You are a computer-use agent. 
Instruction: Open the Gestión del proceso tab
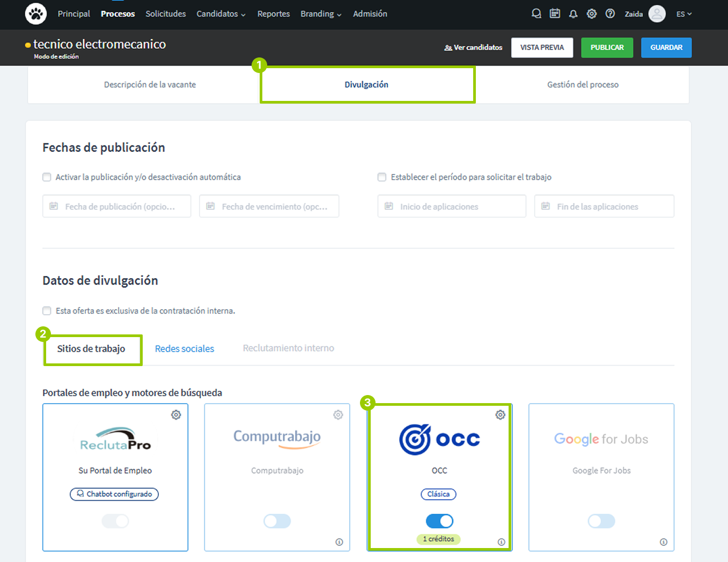coord(583,84)
